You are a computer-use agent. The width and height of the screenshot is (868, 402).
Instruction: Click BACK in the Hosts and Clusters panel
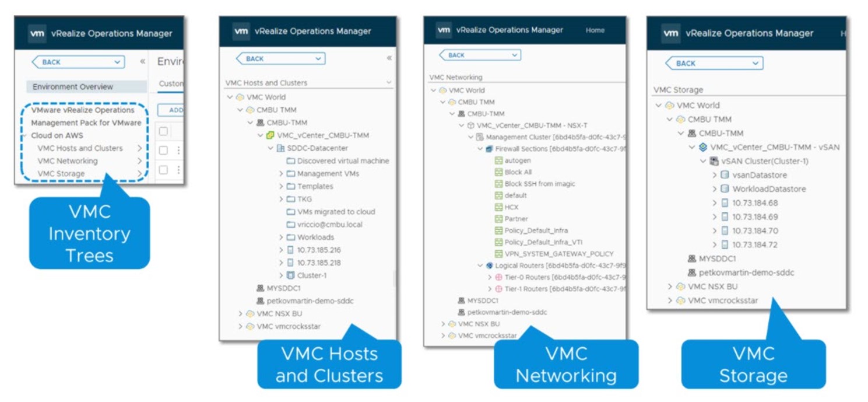click(x=280, y=58)
